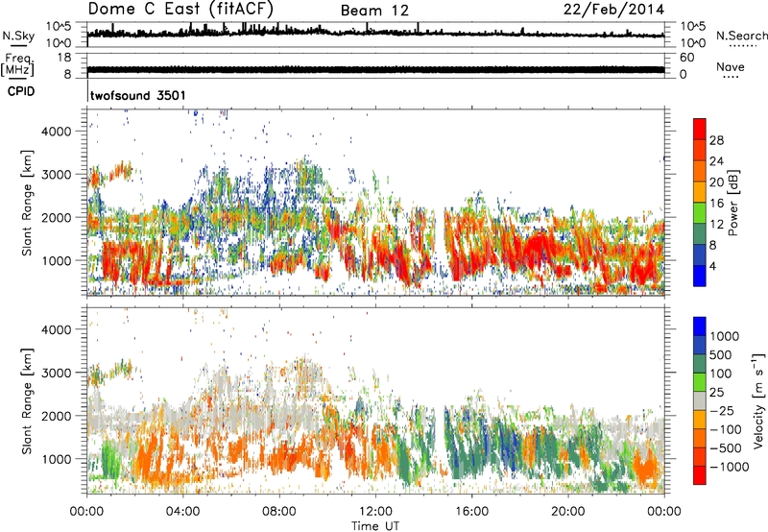Click the 'Slant Range [km]' title of the velocity panel
The width and height of the screenshot is (768, 532).
(x=27, y=400)
